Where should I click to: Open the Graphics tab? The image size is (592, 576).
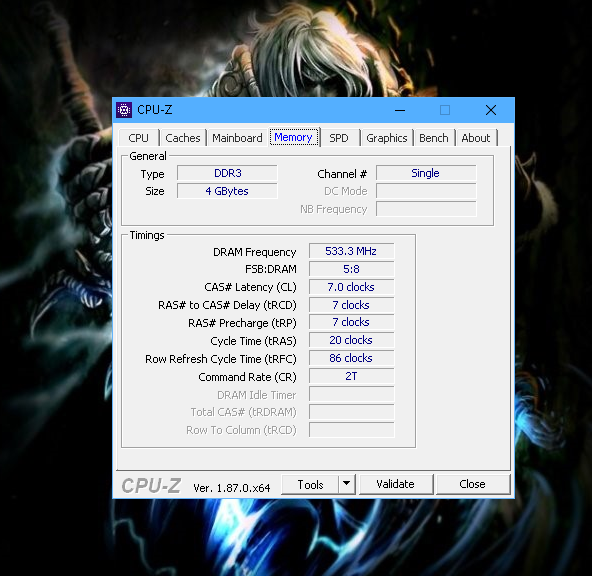click(x=387, y=138)
